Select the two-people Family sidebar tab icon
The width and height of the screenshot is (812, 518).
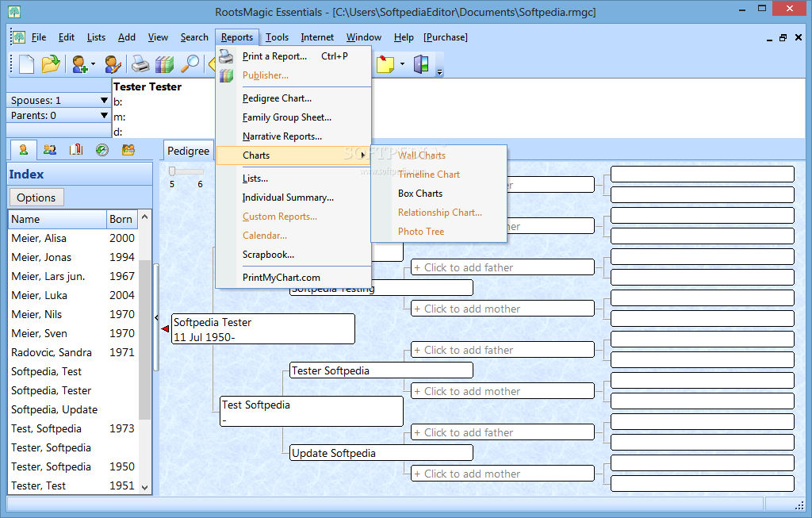tap(50, 150)
